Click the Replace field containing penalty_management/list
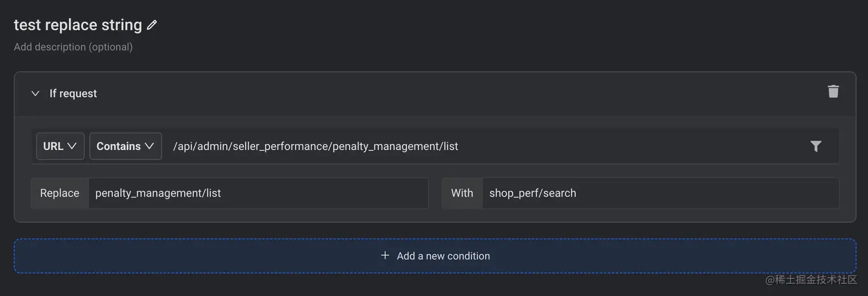Screen dimensions: 868x296 tap(257, 193)
